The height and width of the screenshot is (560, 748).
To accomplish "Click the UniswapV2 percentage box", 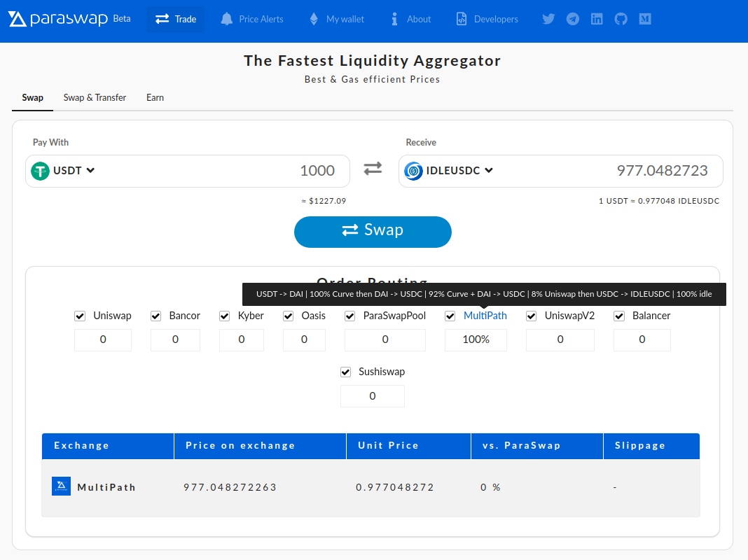I will pos(560,339).
